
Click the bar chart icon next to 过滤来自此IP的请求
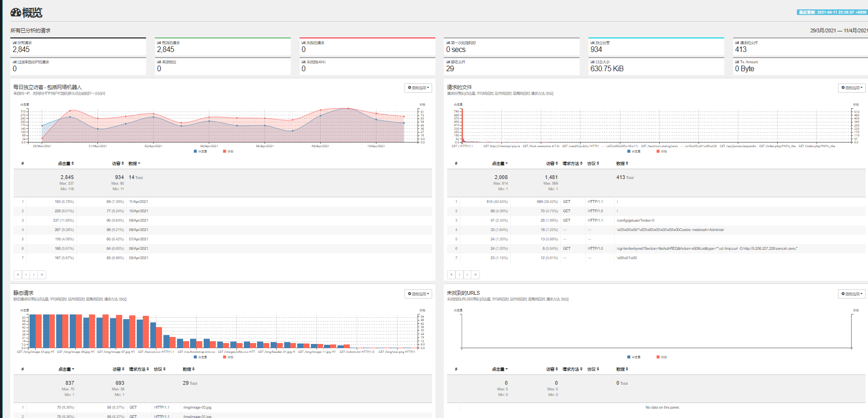tap(15, 62)
